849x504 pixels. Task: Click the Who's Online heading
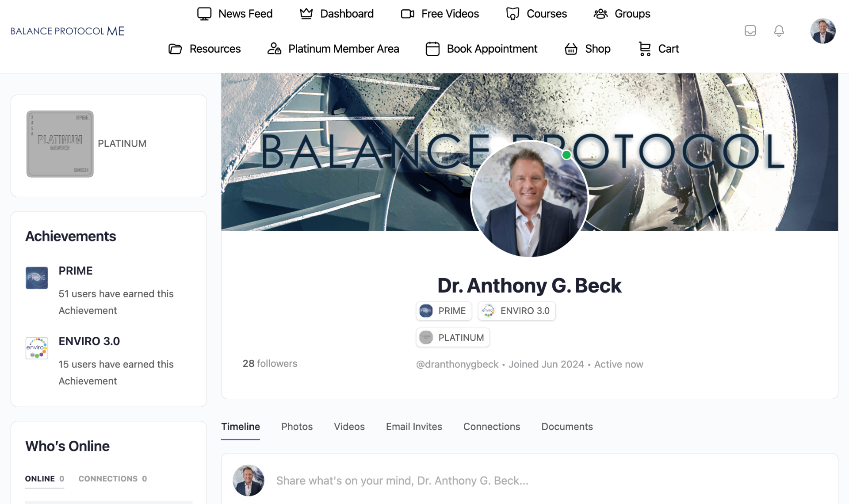(67, 446)
